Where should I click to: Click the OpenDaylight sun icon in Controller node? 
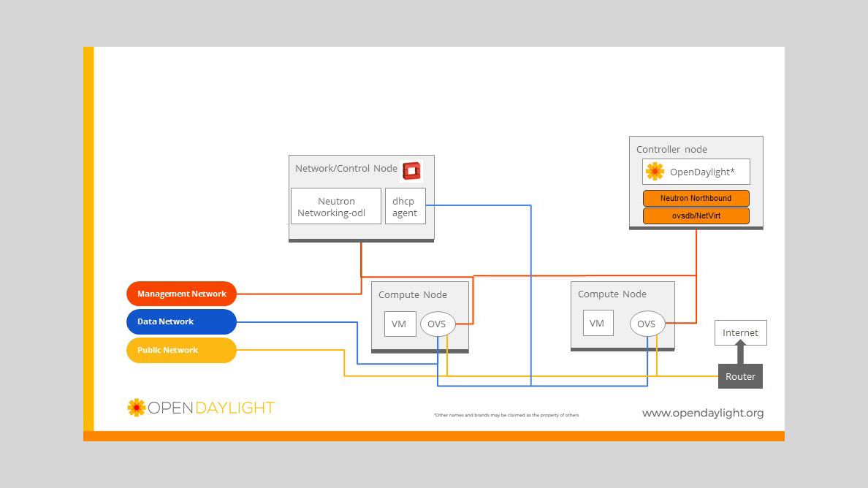tap(655, 172)
